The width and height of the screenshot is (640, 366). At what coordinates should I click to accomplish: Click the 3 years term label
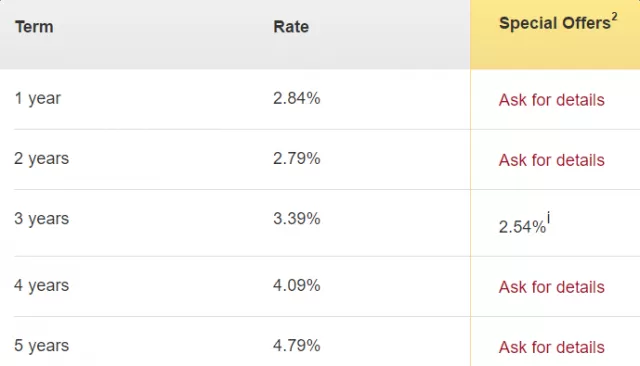42,219
